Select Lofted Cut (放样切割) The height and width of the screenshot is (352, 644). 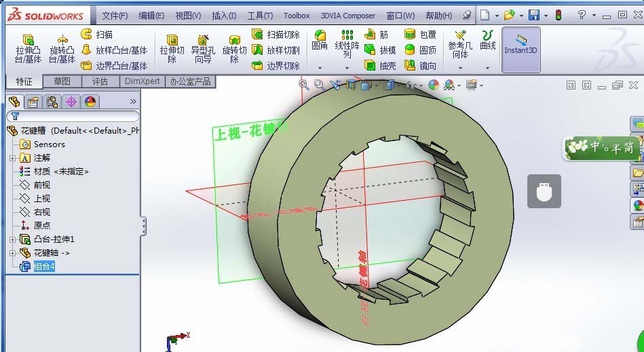coord(276,50)
